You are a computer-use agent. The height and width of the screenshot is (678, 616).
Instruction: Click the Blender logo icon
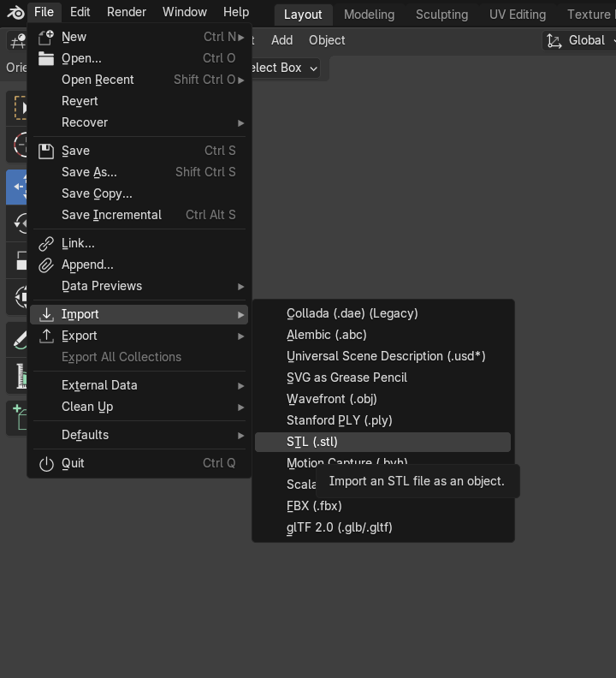(x=15, y=12)
